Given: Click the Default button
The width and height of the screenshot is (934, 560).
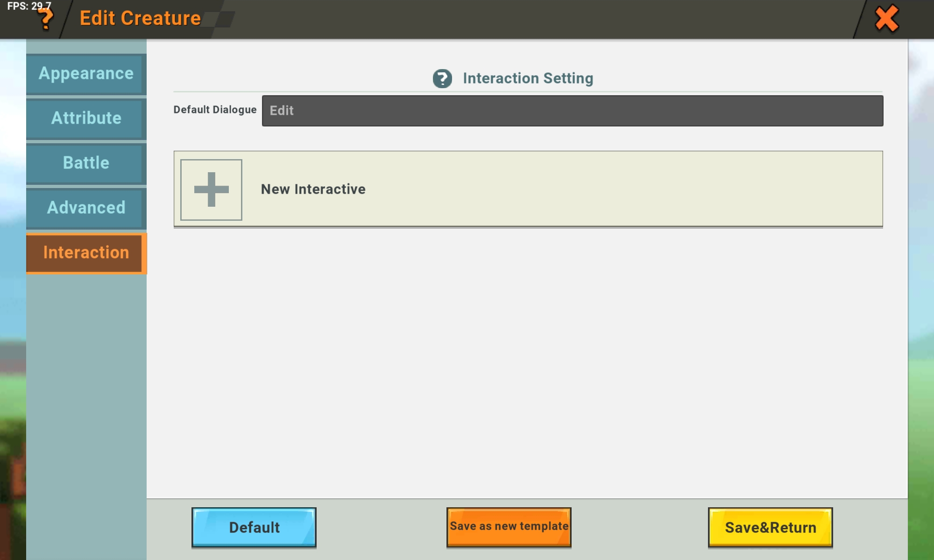Looking at the screenshot, I should pos(254,527).
